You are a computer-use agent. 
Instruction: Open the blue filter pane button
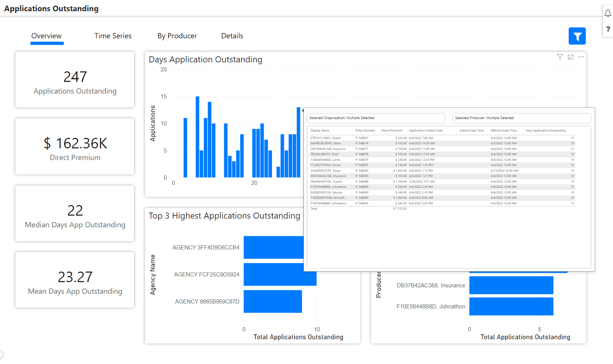(577, 36)
